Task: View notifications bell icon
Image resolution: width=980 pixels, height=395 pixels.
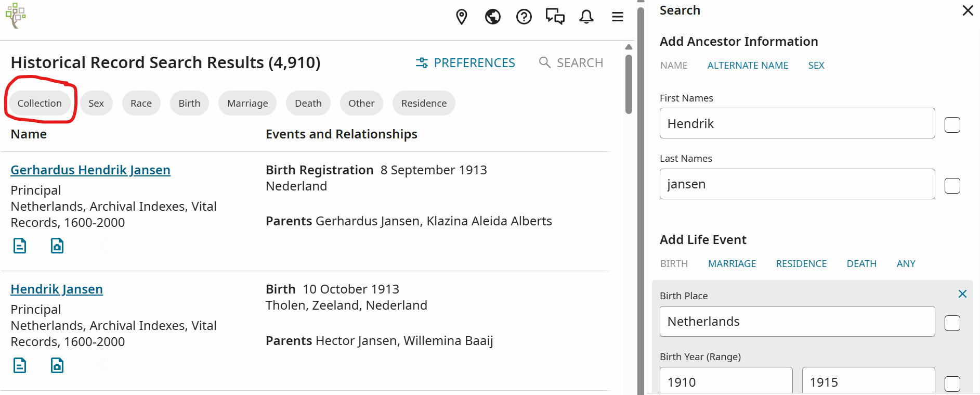Action: [586, 17]
